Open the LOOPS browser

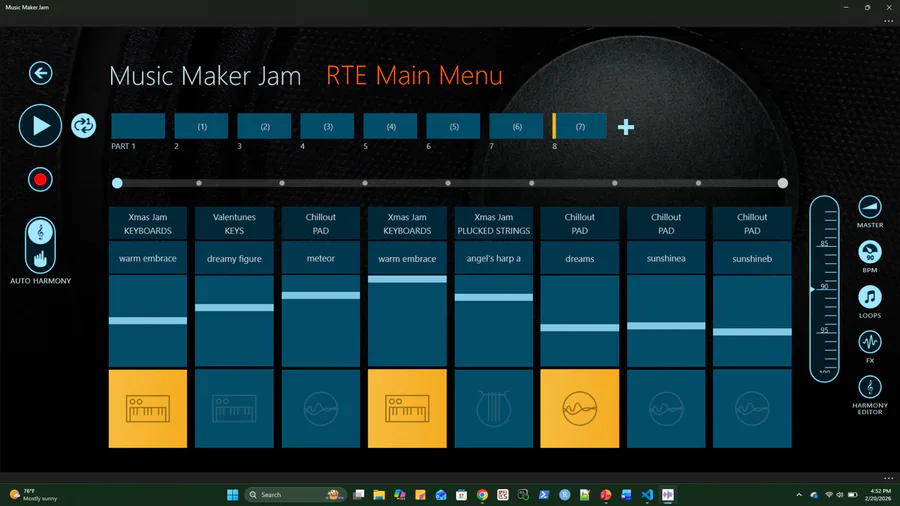[870, 297]
